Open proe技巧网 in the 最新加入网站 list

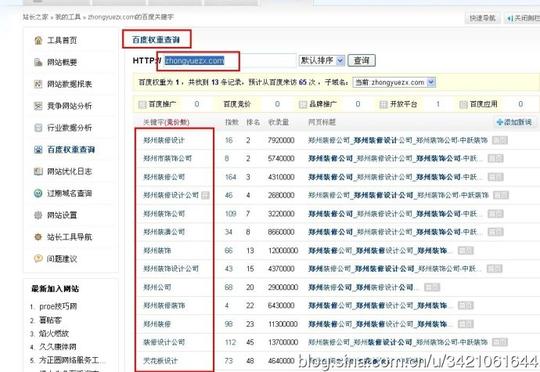click(58, 306)
